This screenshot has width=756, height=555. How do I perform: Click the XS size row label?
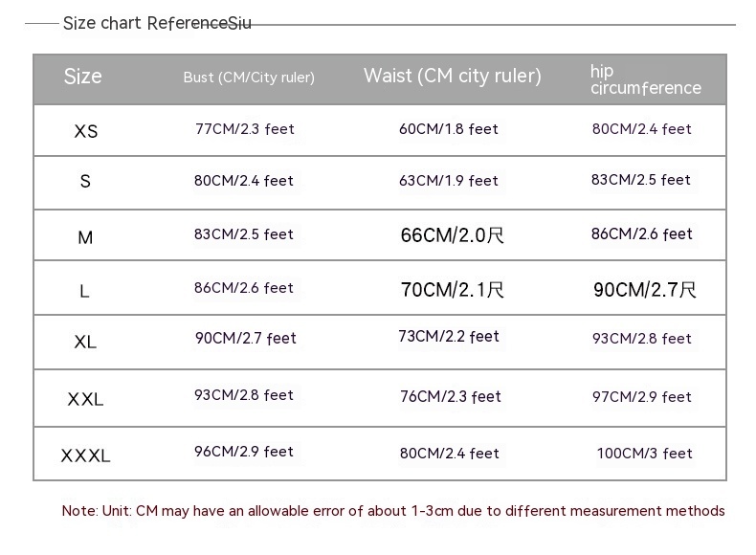point(85,131)
